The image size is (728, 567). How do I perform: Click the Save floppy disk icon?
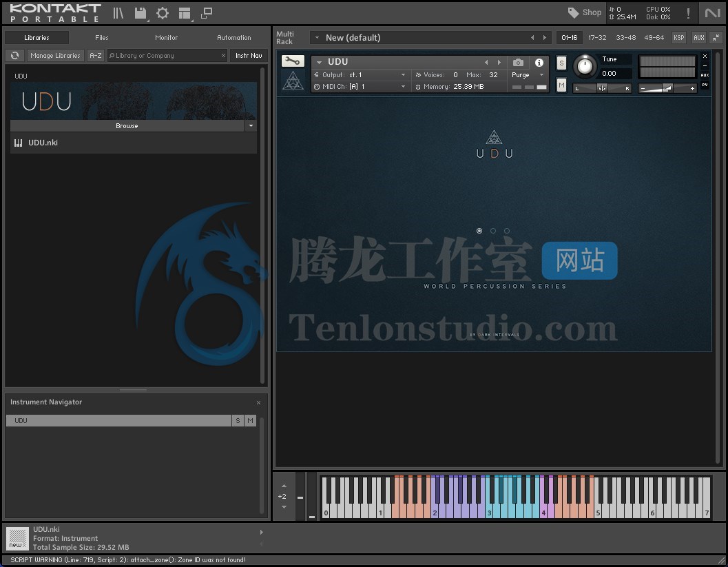[141, 13]
